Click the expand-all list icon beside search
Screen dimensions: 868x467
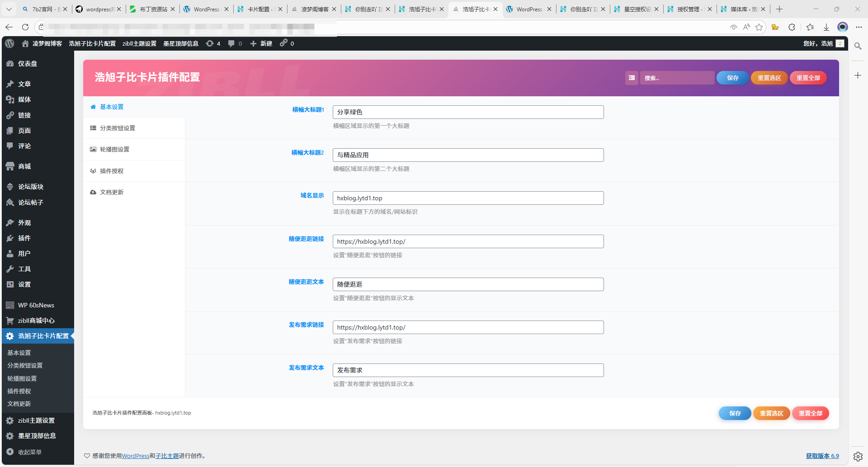point(632,78)
